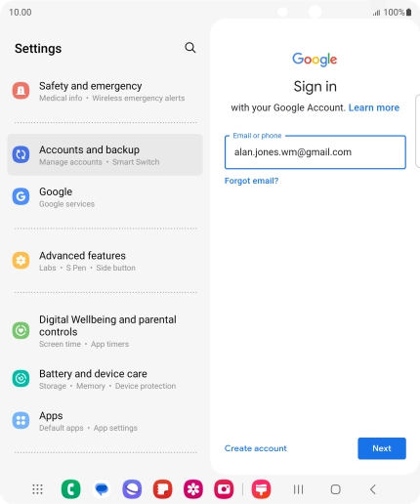Launch the pink Gallery flower app

(x=193, y=489)
